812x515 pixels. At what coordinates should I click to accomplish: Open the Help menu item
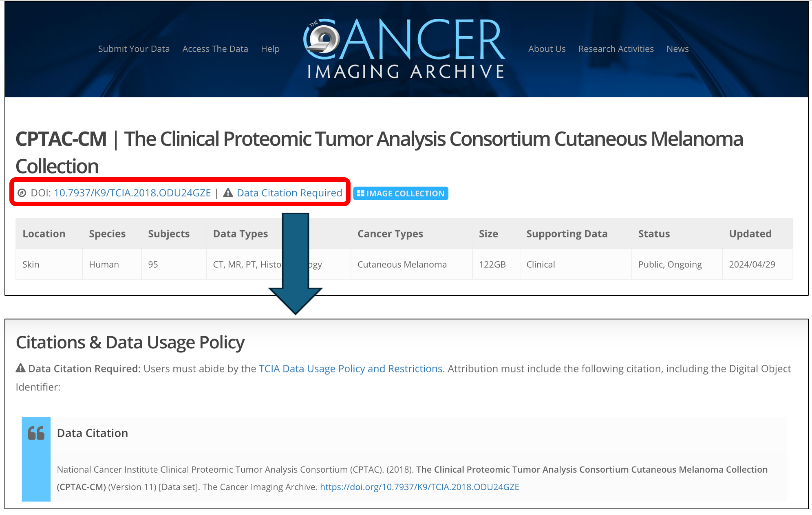(270, 49)
